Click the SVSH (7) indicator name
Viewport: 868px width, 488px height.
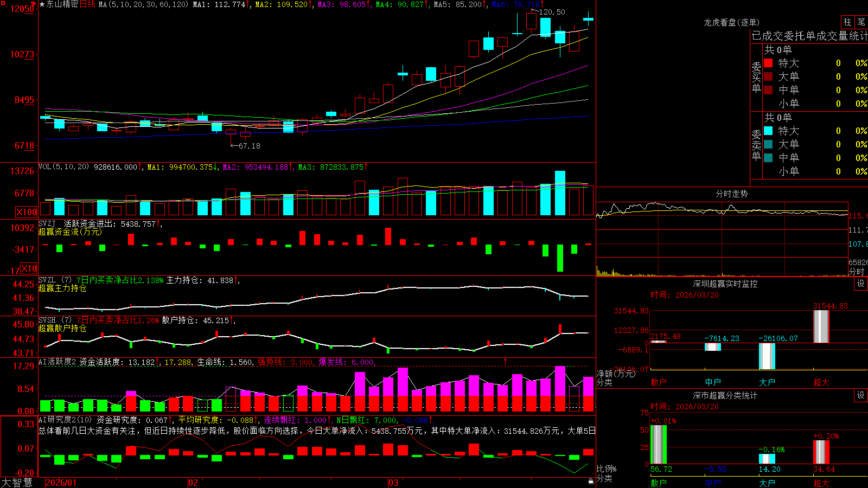pos(55,320)
